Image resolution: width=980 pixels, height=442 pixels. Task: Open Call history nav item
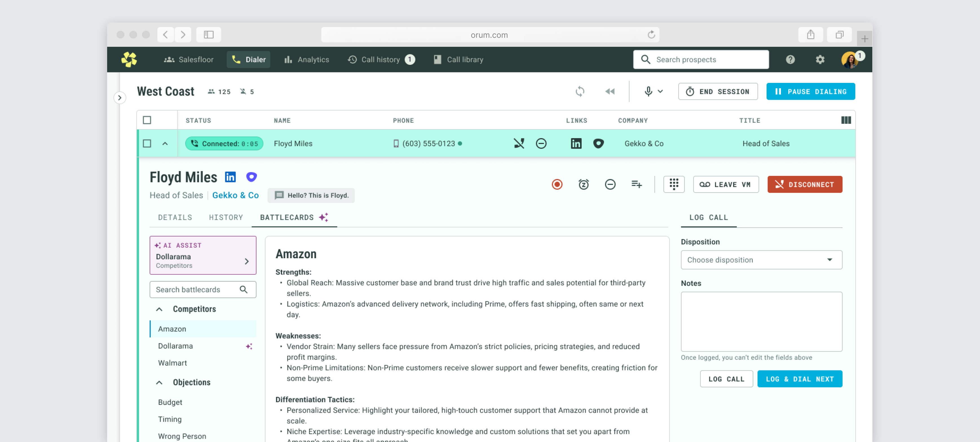coord(381,59)
